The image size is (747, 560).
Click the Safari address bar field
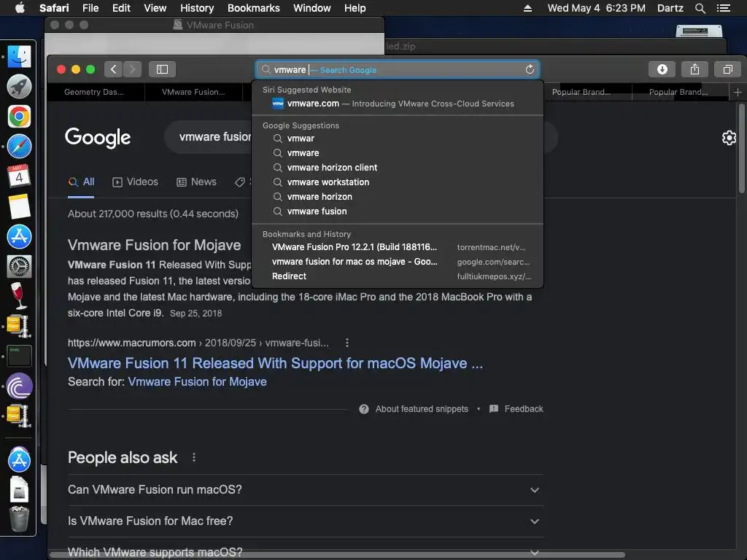[x=398, y=69]
